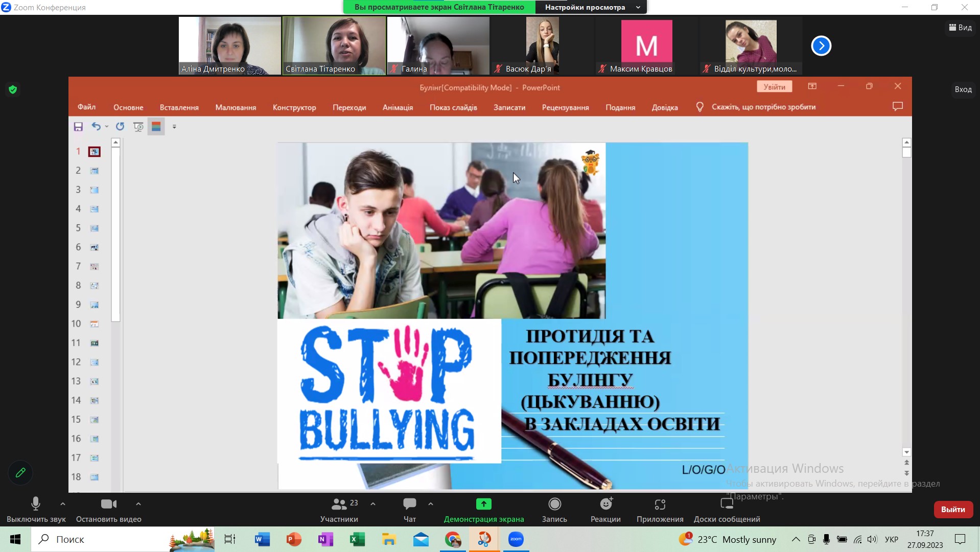Open Zoom Reactions (Реакции)

pyautogui.click(x=605, y=510)
